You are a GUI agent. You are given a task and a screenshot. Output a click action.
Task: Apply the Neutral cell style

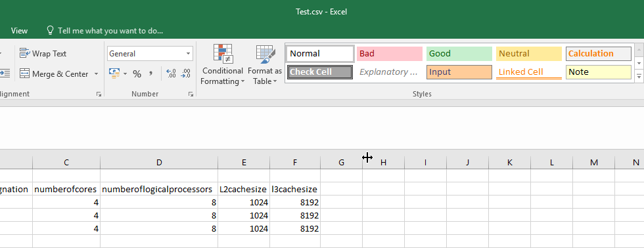pos(529,54)
